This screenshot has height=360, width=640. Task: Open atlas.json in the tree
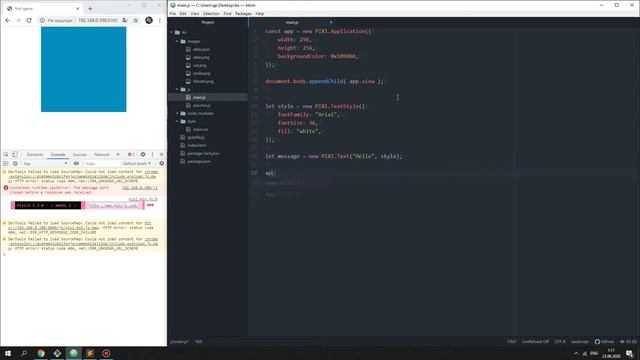[x=201, y=49]
